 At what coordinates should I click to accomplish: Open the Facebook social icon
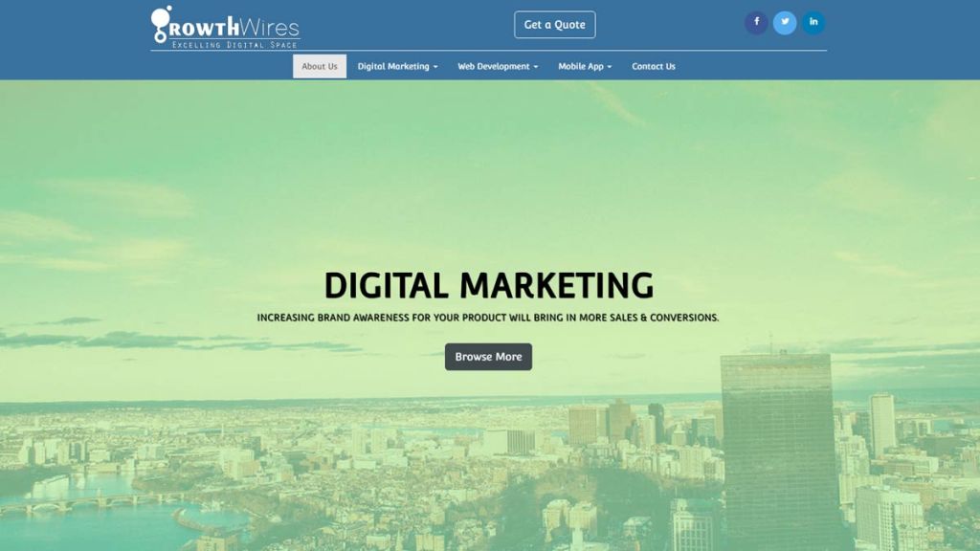pyautogui.click(x=756, y=23)
